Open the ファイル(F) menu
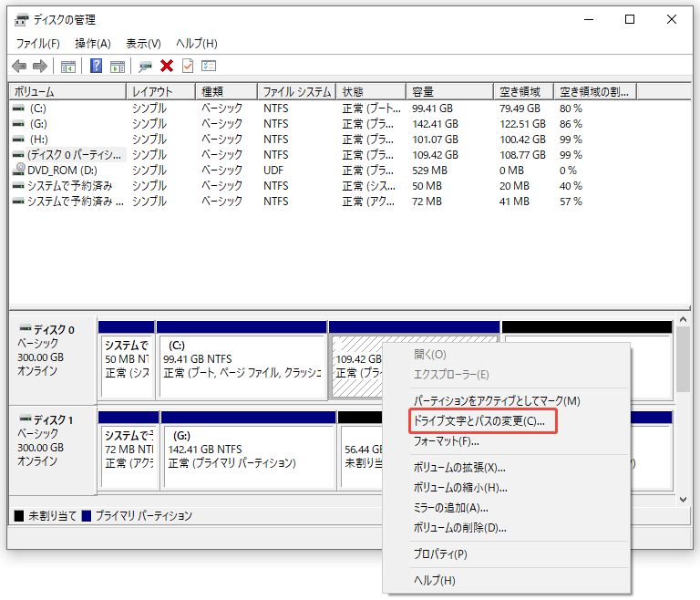Viewport: 700px width, 600px height. pos(38,44)
